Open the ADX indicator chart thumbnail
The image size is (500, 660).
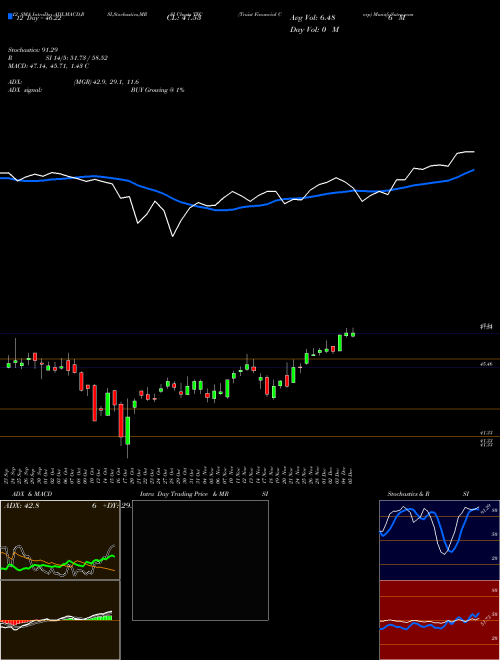pos(60,540)
